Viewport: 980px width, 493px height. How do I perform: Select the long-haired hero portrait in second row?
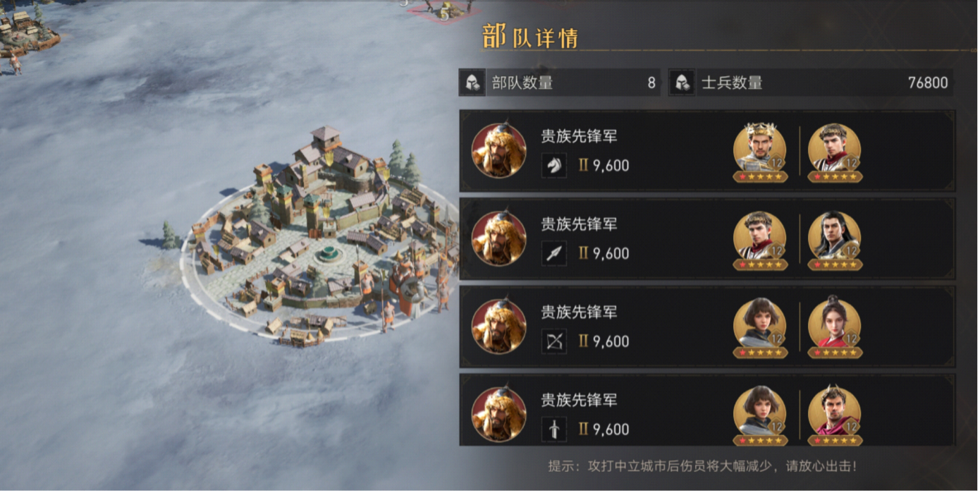(835, 240)
